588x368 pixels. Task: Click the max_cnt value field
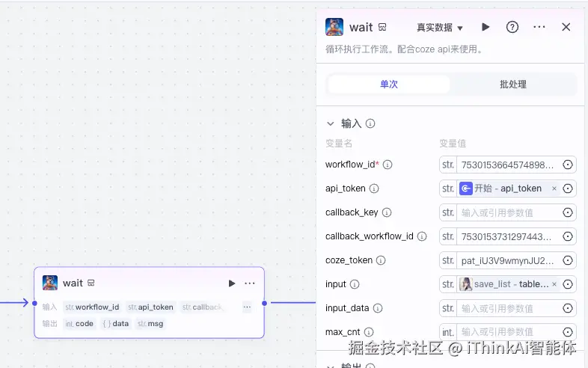pos(509,332)
